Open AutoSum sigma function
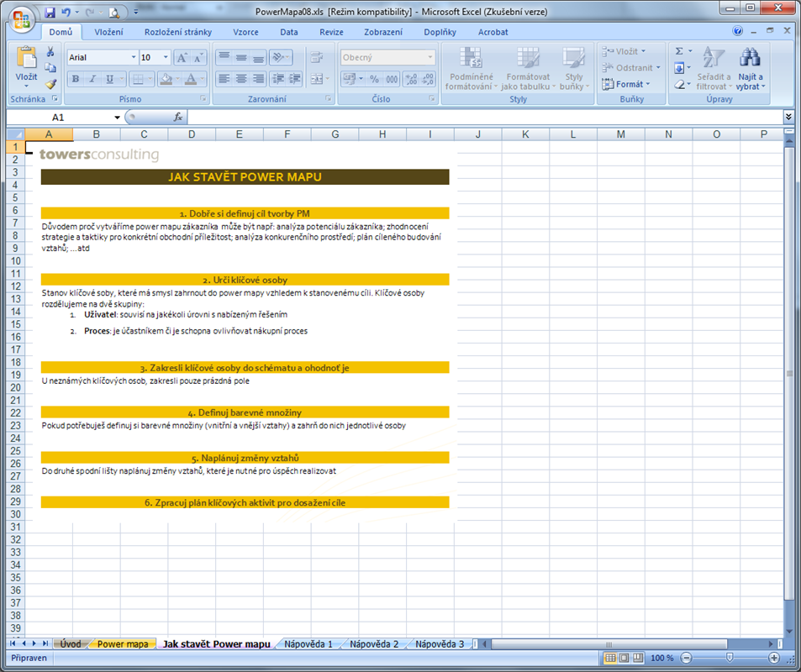 tap(680, 51)
